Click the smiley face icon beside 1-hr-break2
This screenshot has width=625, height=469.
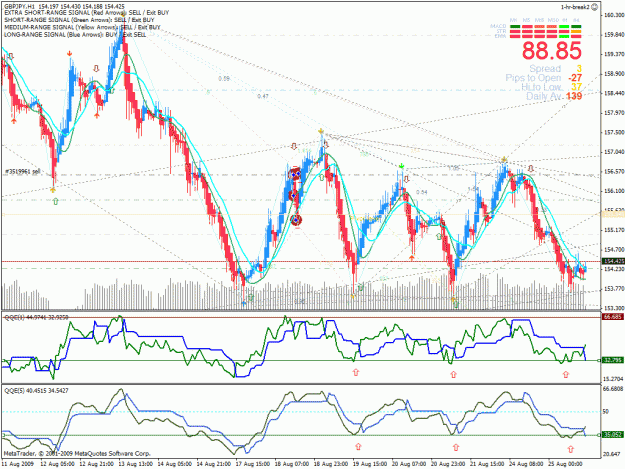tap(595, 7)
